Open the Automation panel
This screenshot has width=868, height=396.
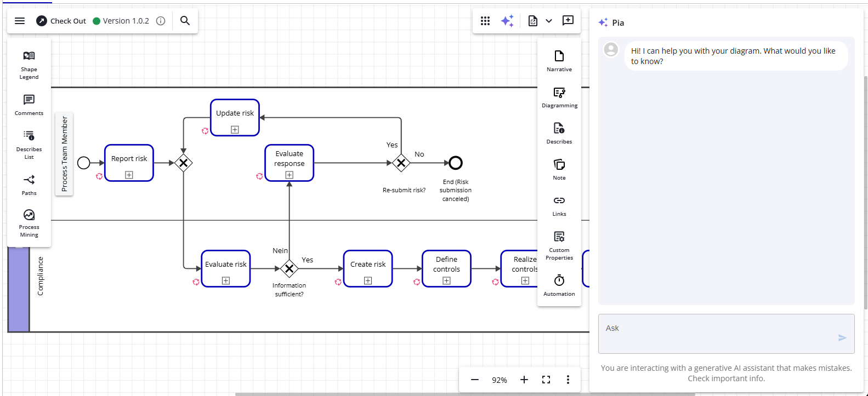point(559,285)
